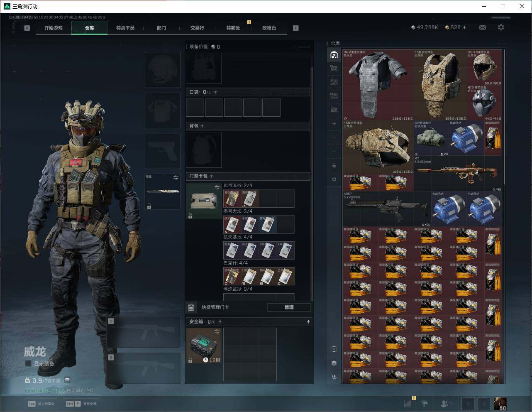Click the empty helmet equipment slot
532x412 pixels.
[x=162, y=69]
